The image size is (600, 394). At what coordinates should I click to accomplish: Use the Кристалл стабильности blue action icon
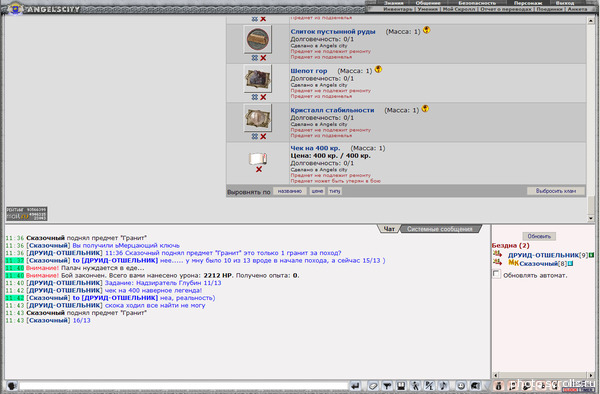pos(255,137)
